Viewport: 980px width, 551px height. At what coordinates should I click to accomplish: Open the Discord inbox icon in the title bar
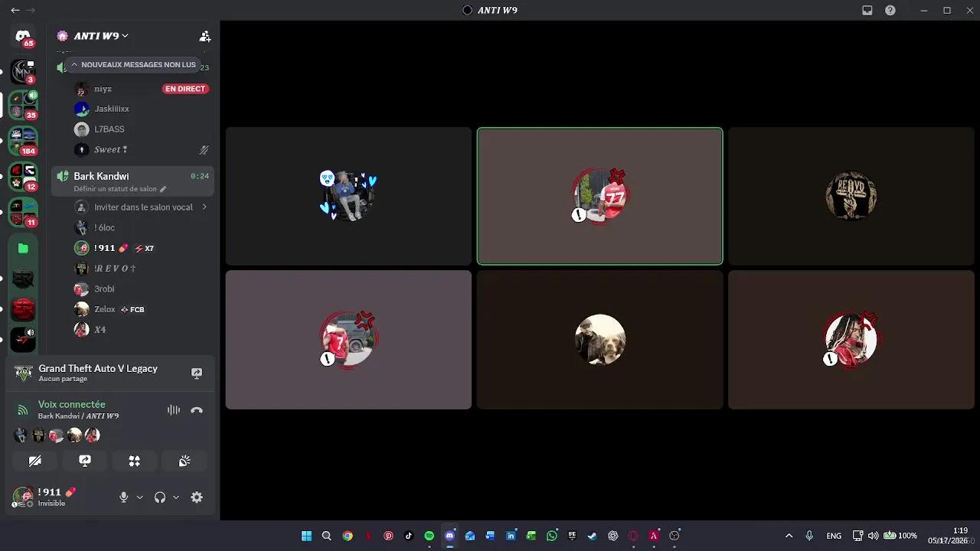[867, 10]
